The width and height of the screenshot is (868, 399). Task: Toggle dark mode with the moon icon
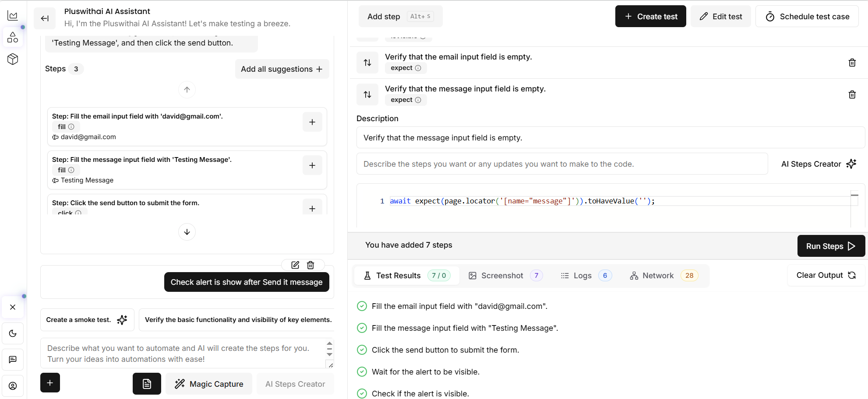[x=13, y=333]
